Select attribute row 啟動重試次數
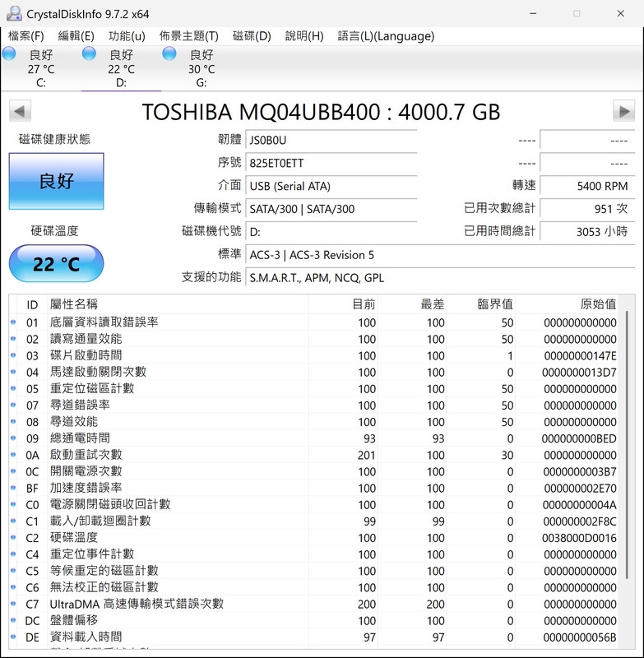644x658 pixels. (x=313, y=455)
